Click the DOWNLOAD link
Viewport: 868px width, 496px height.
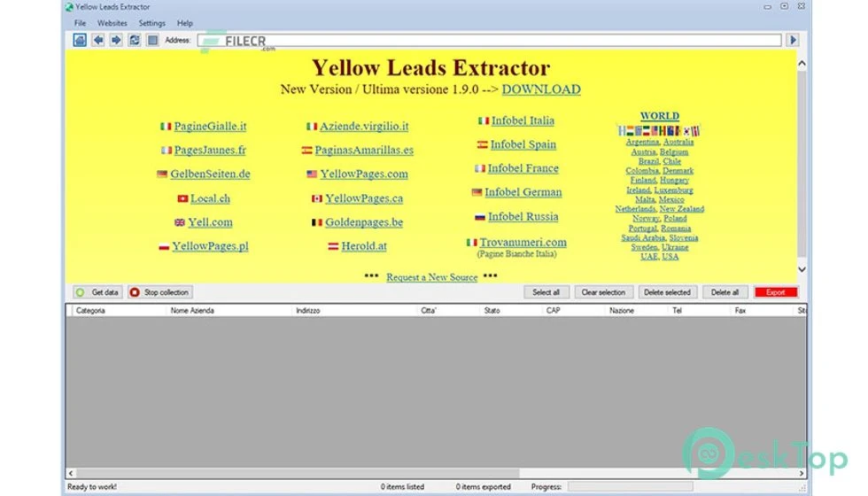click(541, 89)
